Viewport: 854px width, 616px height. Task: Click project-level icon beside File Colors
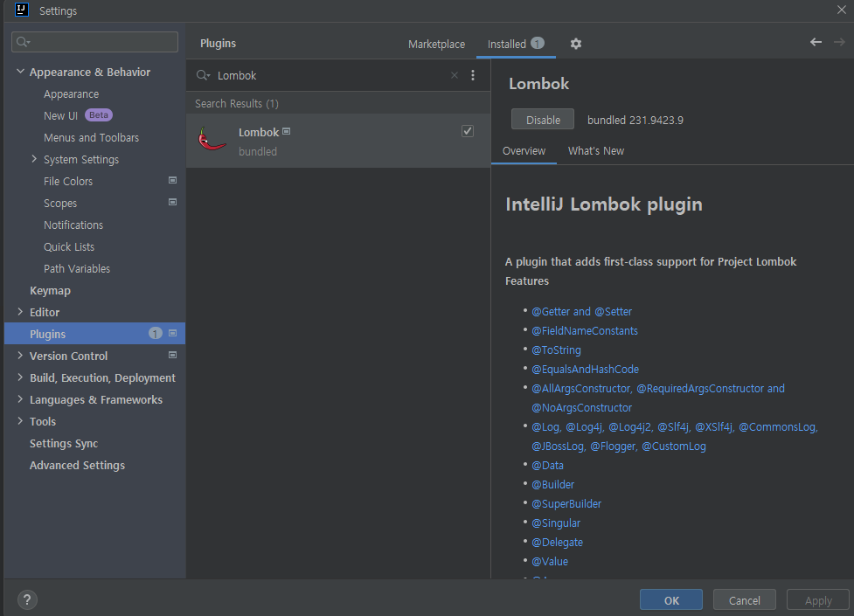(x=173, y=180)
